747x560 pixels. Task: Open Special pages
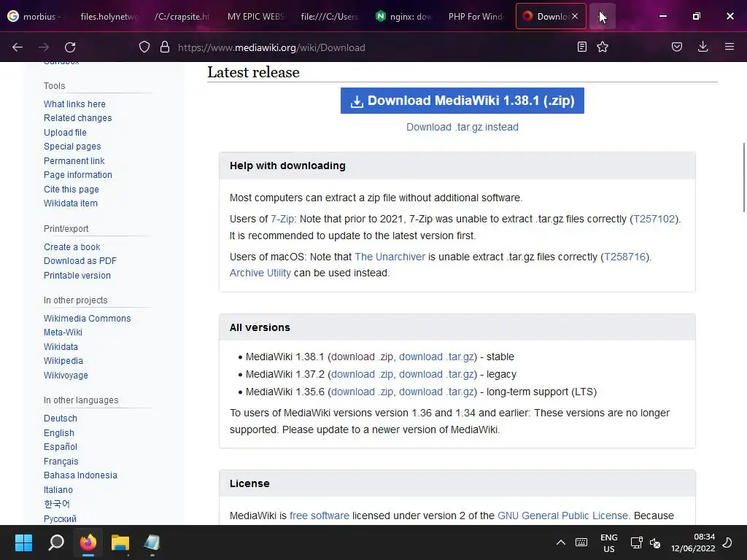[x=72, y=147]
